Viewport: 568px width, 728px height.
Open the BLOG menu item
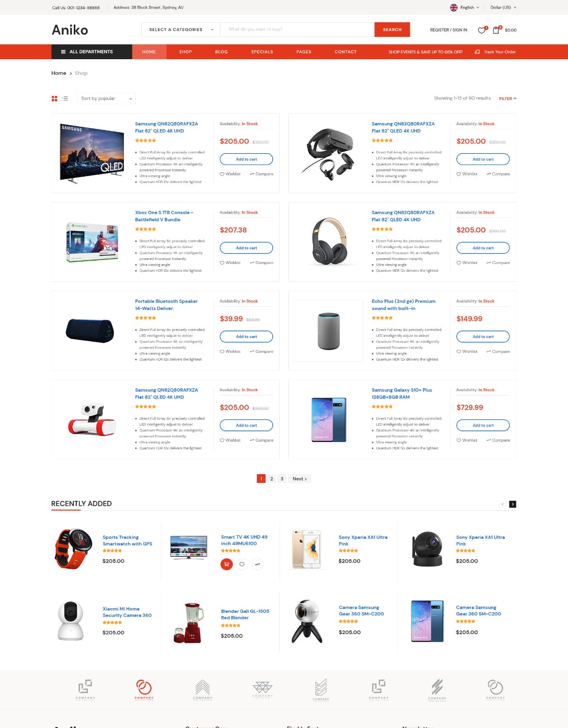221,51
